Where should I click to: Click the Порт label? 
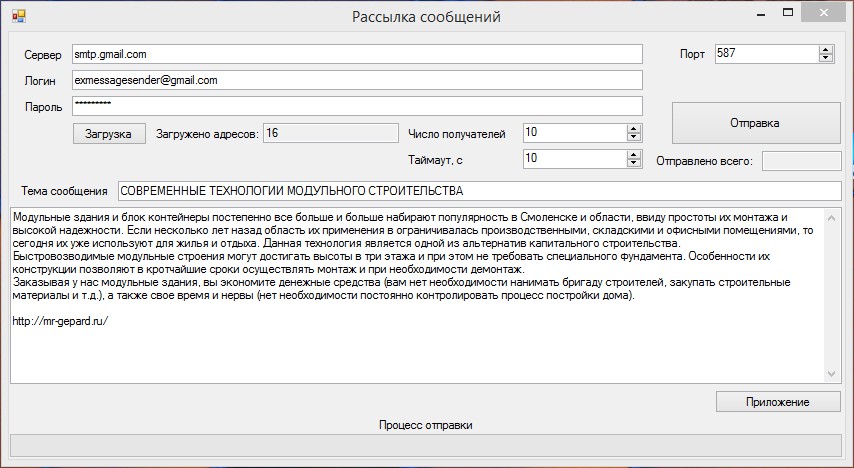(x=692, y=54)
